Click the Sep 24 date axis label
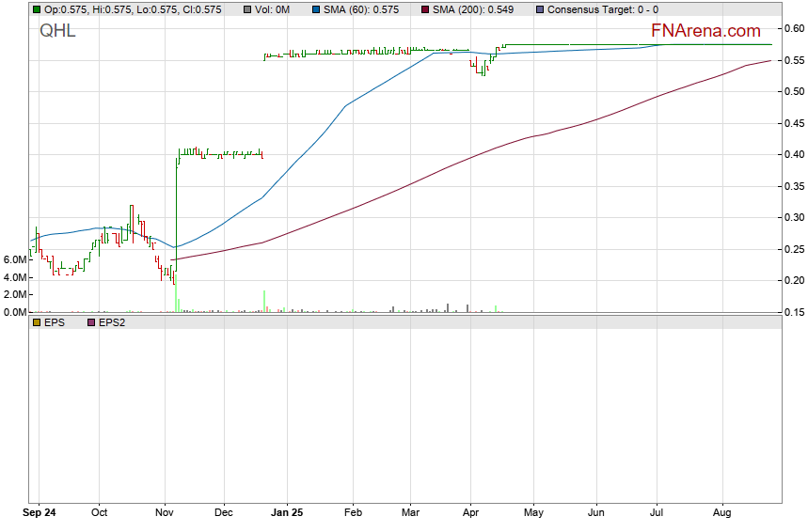Image resolution: width=808 pixels, height=532 pixels. [39, 513]
